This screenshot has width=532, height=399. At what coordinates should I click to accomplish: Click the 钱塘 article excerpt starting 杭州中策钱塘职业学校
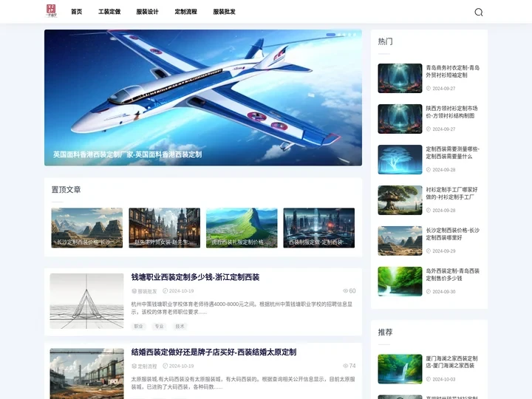pyautogui.click(x=242, y=307)
